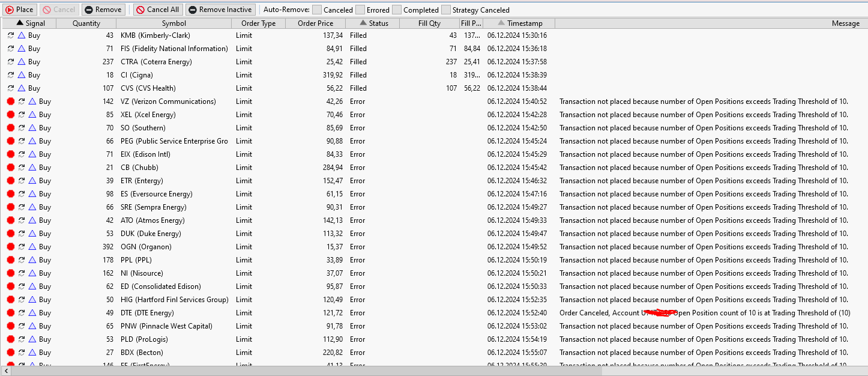Click the 'HIG (Hartford Finl Services Group)' cell

click(x=175, y=300)
